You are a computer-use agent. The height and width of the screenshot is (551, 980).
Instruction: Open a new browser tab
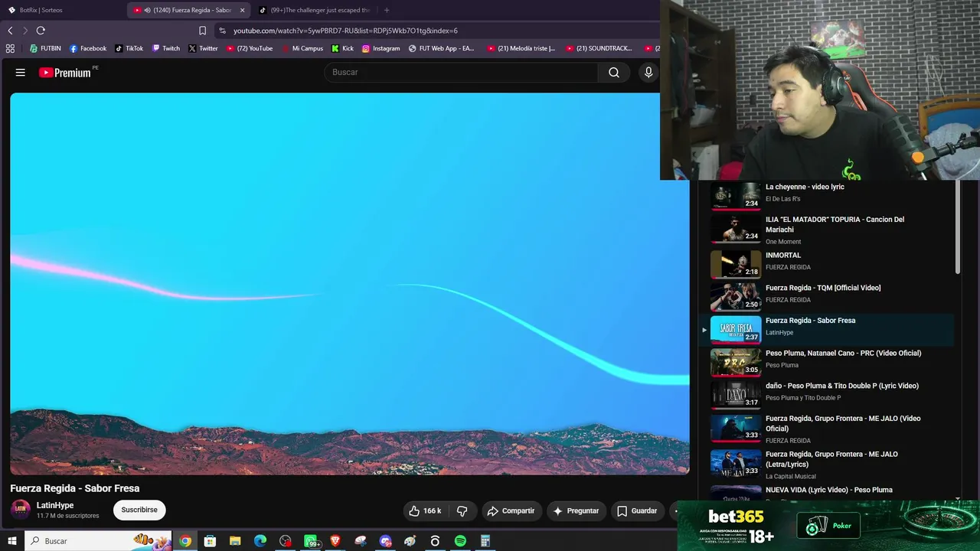387,10
